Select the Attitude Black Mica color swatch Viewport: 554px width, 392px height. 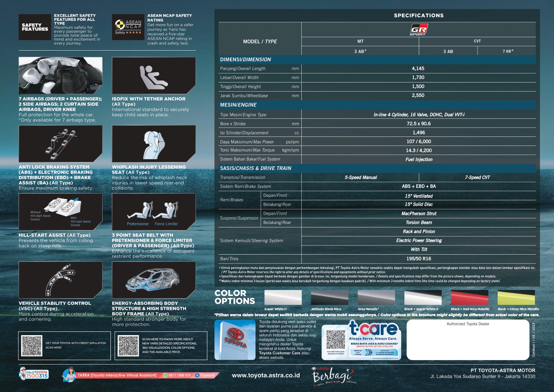pos(330,298)
